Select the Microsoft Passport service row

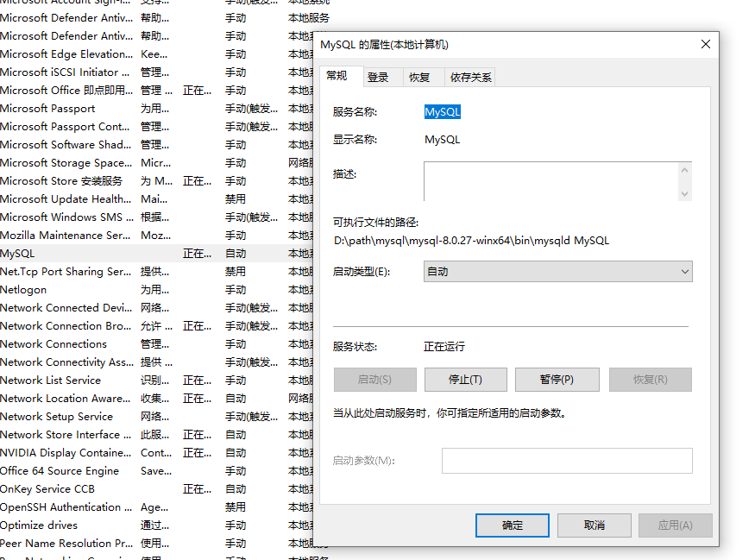coord(156,109)
